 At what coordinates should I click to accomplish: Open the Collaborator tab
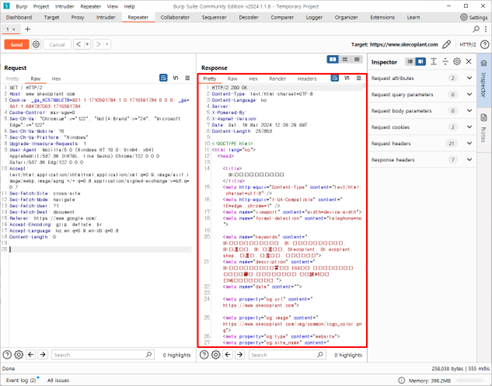coord(175,17)
